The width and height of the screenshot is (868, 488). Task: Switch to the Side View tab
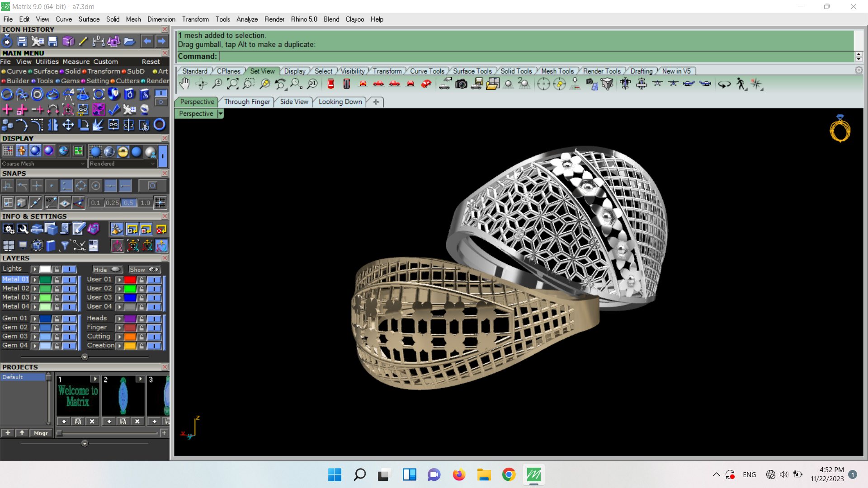point(294,102)
